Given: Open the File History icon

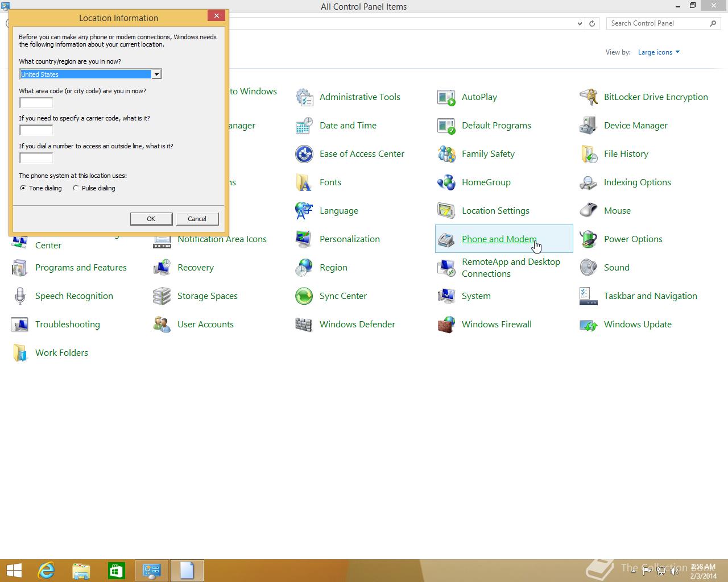Looking at the screenshot, I should click(x=589, y=154).
